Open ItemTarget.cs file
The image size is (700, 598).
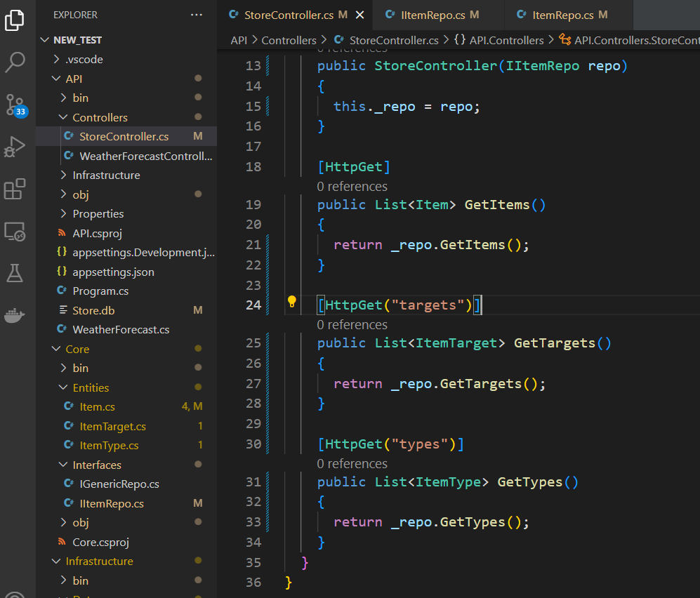click(126, 426)
